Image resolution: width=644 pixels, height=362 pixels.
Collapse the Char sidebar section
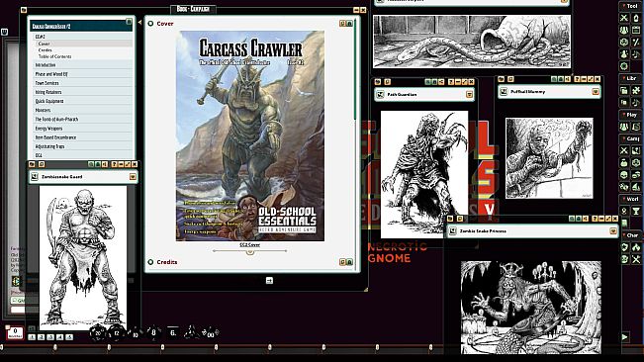coord(631,235)
